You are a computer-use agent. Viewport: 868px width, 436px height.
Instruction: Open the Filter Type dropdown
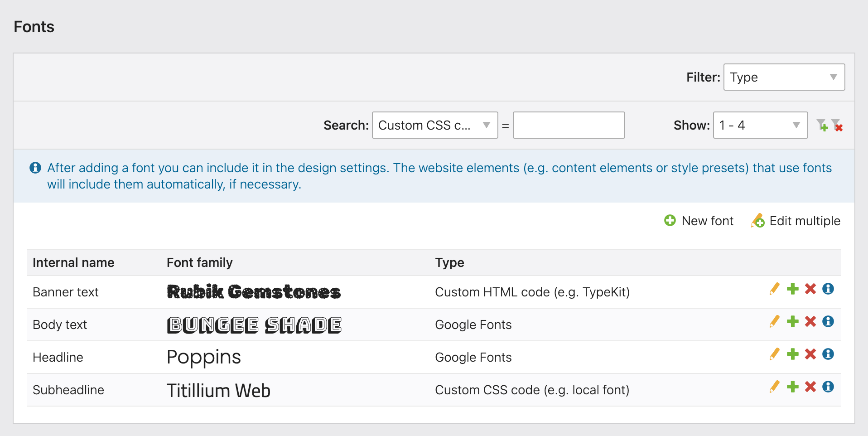coord(784,78)
